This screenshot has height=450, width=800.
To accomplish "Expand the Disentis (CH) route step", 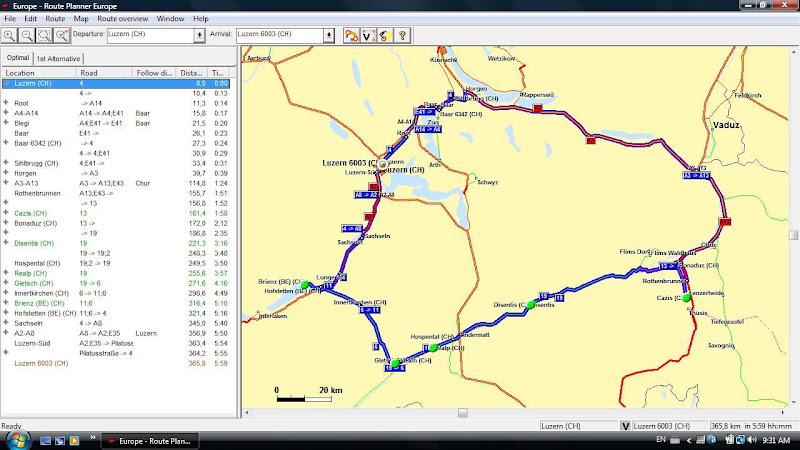I will click(x=6, y=242).
